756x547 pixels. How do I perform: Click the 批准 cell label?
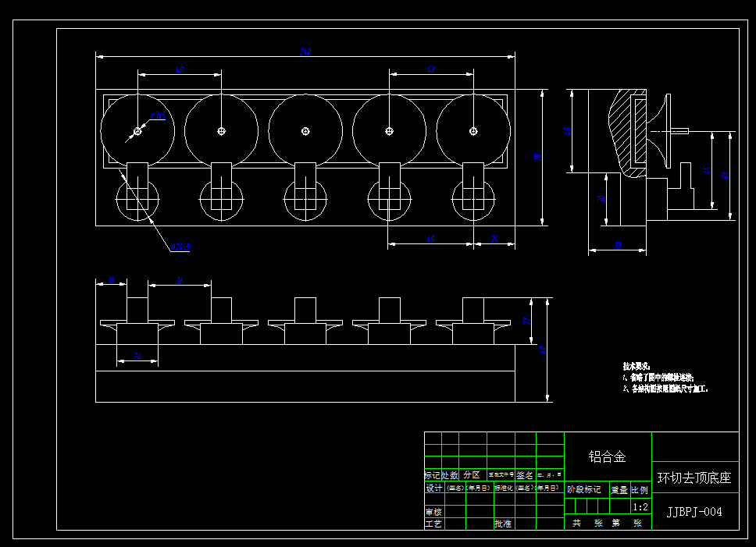pos(503,524)
